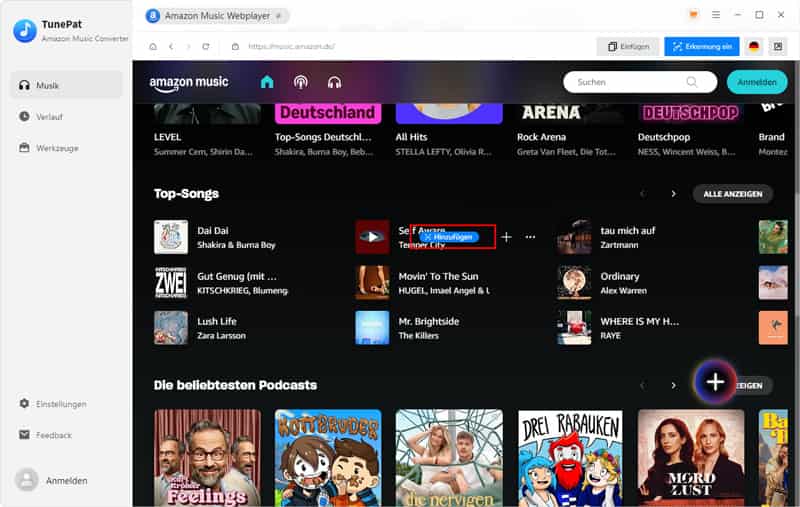Image resolution: width=800 pixels, height=507 pixels.
Task: Select the song Gut Genug
Action: coord(237,276)
